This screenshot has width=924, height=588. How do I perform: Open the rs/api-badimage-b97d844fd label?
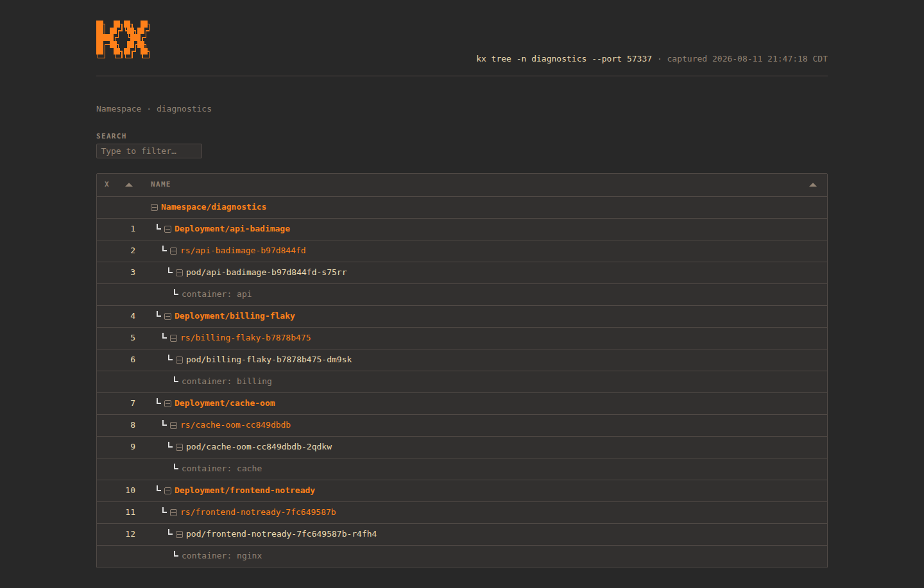243,251
